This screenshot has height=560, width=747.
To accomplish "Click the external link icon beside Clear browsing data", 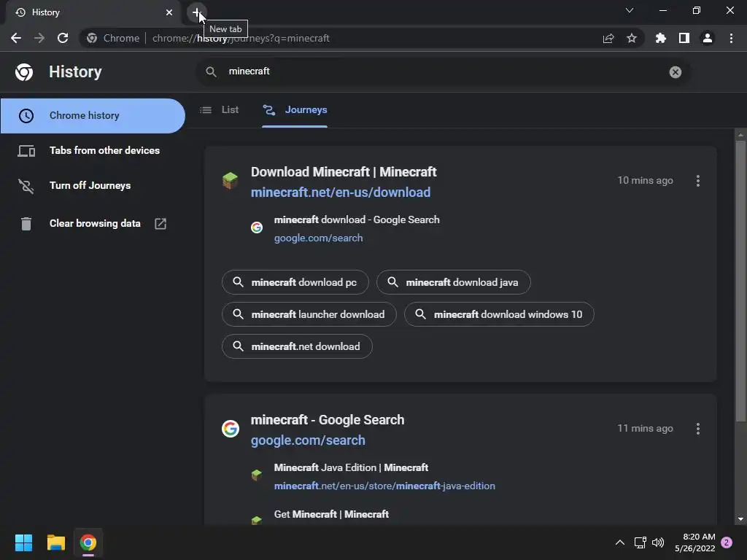I will pos(160,224).
